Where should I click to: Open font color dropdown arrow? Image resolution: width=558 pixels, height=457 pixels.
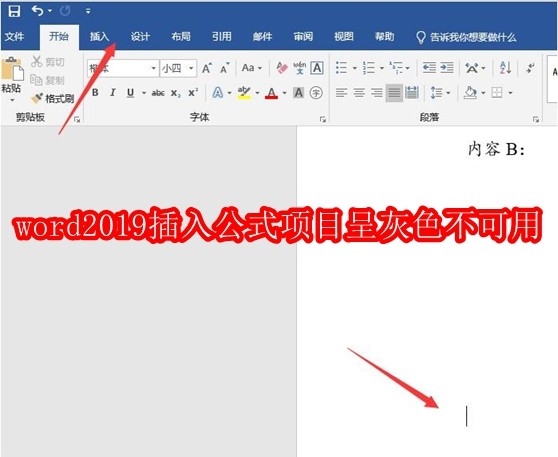click(x=284, y=93)
